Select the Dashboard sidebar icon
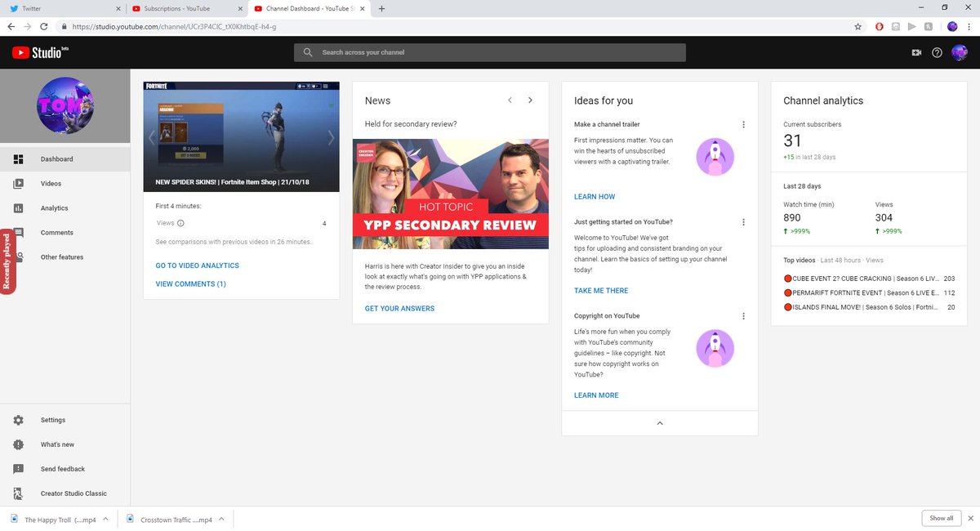The image size is (980, 531). tap(18, 159)
